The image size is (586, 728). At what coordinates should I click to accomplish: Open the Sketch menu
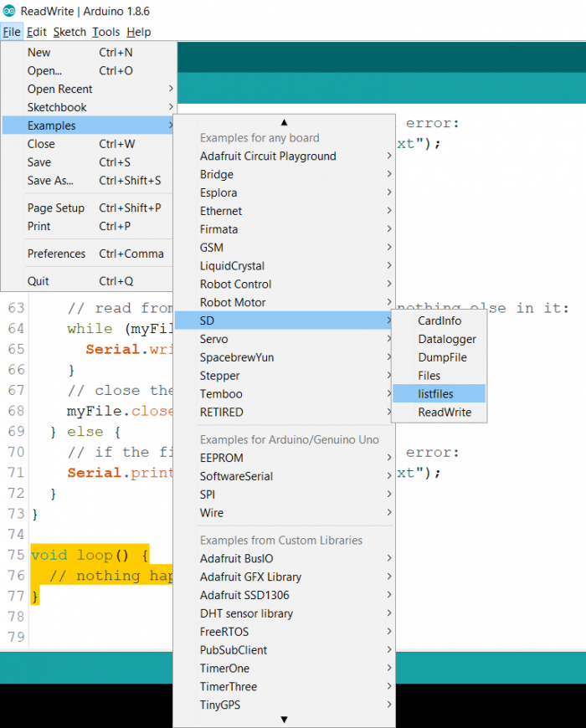point(69,32)
